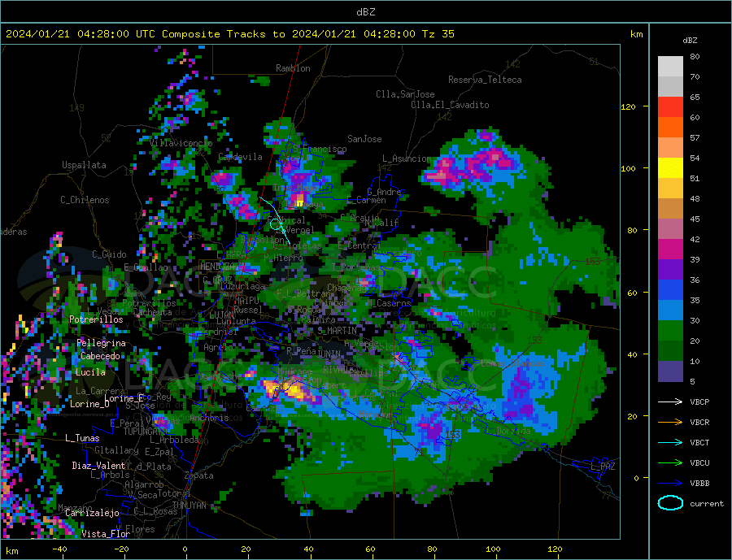Click the Carrizalejo station label
The image size is (732, 560).
click(92, 514)
